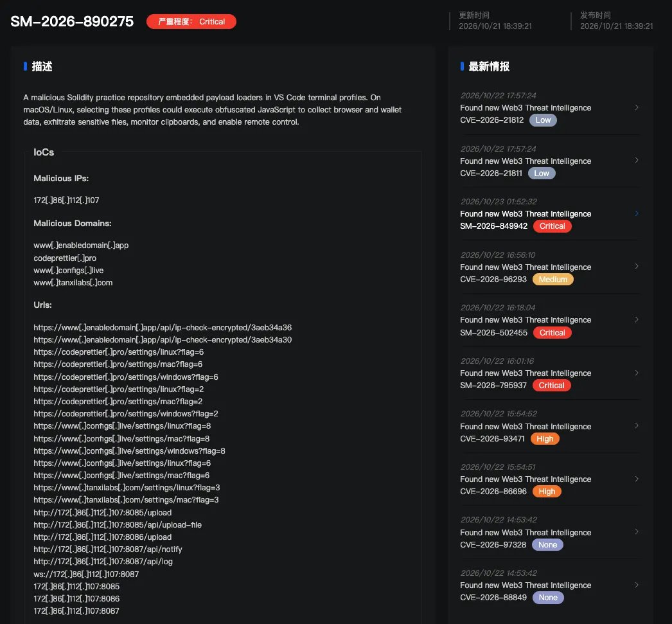Screen dimensions: 672x624
Task: Open chevron arrow for CVE-2026-97328 entry
Action: [x=637, y=531]
